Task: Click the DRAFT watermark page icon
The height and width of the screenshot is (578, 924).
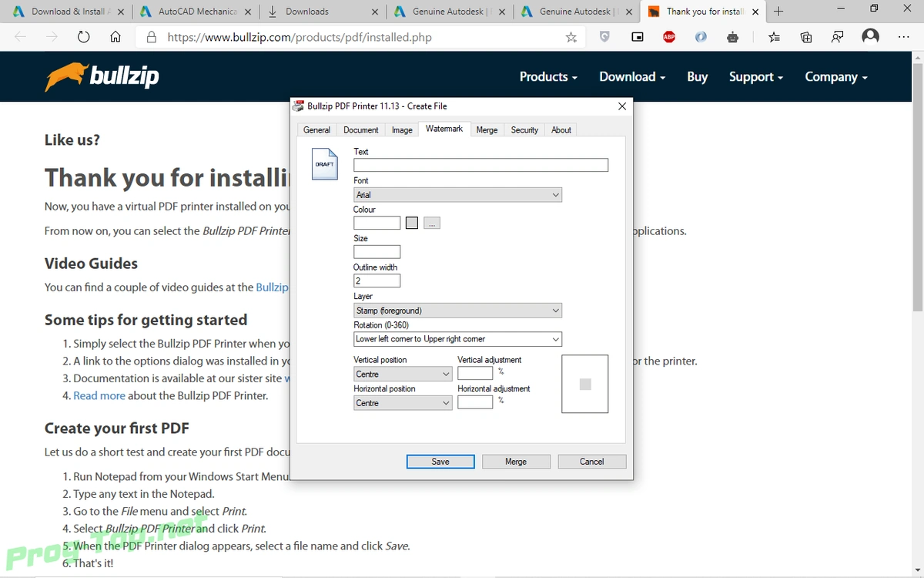Action: click(325, 163)
